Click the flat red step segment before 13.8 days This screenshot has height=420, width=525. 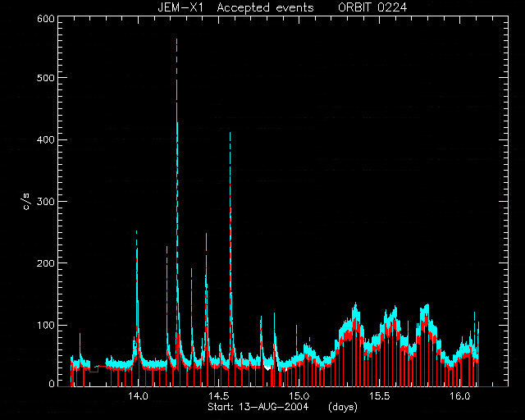[x=94, y=372]
